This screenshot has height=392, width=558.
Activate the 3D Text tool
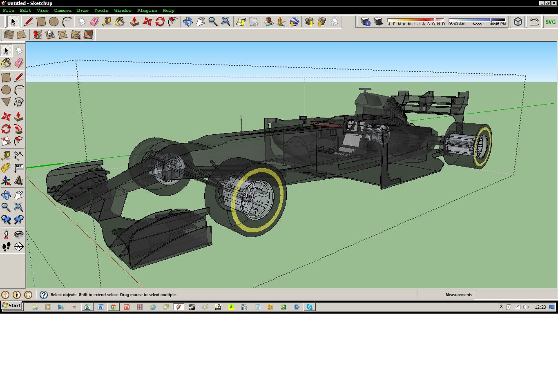tap(19, 181)
